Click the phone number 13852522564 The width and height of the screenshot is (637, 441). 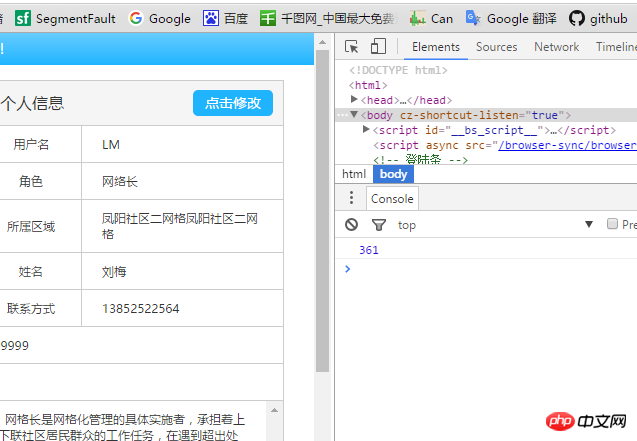pos(141,309)
